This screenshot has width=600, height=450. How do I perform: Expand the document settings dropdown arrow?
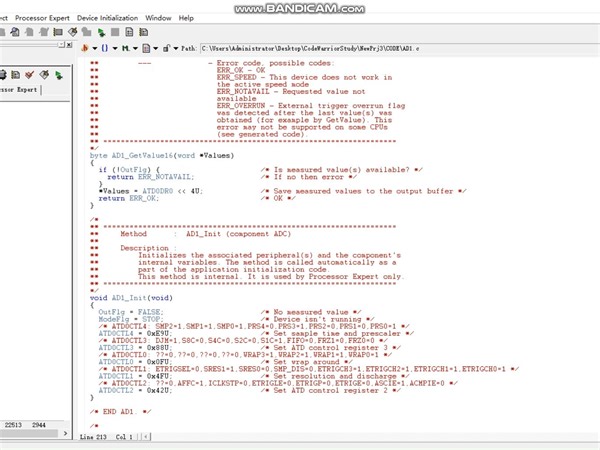click(x=155, y=48)
